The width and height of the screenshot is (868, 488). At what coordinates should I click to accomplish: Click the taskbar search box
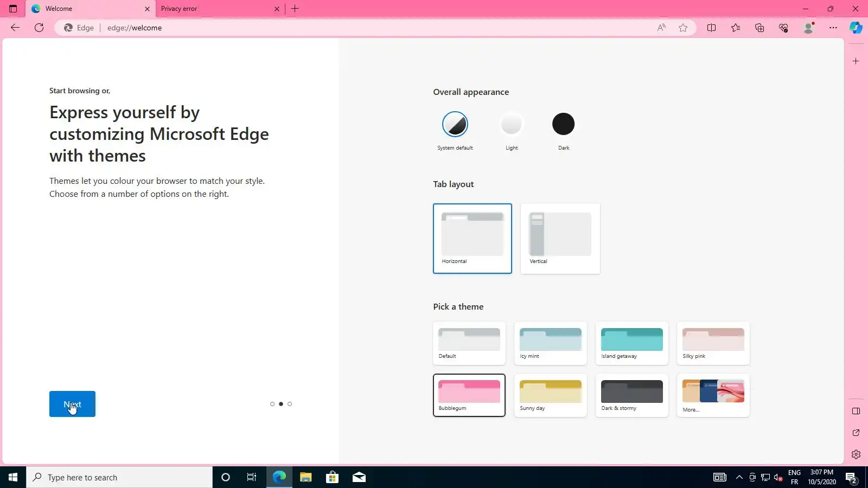pyautogui.click(x=119, y=477)
